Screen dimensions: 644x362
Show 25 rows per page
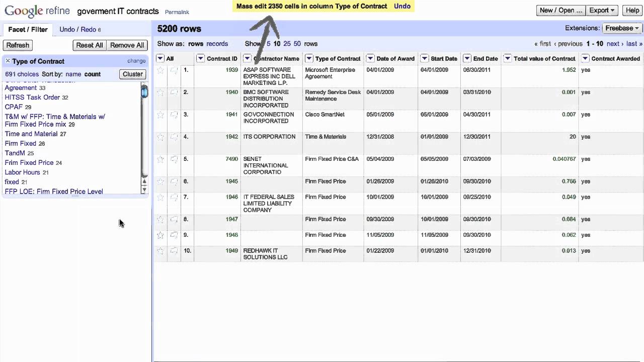(287, 44)
